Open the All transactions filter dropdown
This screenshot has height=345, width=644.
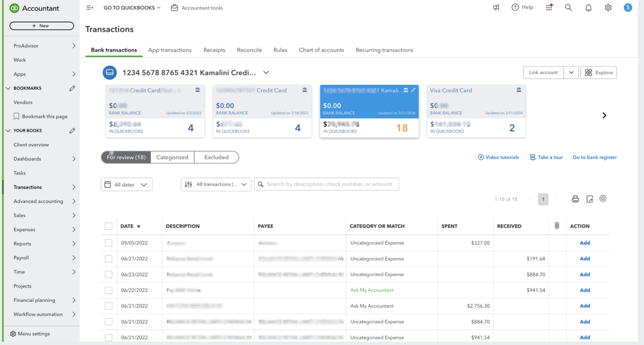tap(216, 184)
